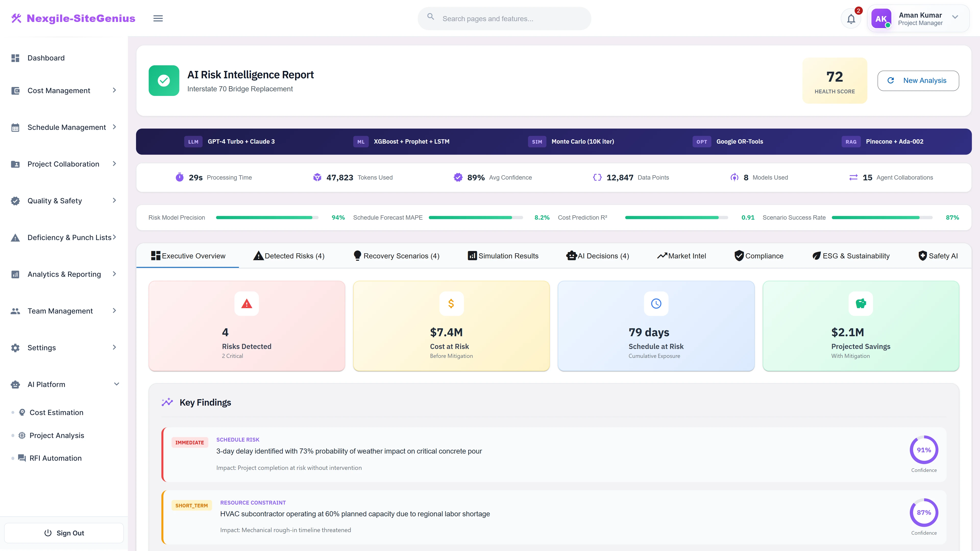The image size is (980, 551).
Task: Open the Aman Kumar profile dropdown
Action: 955,18
